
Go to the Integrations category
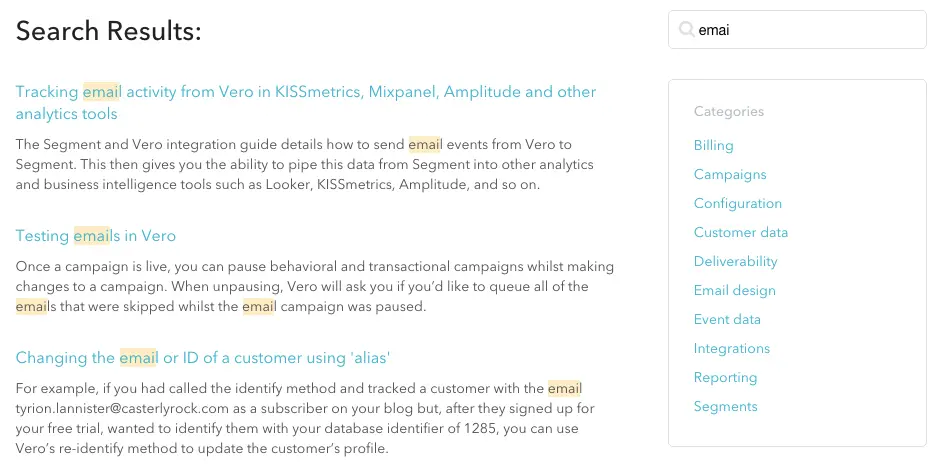click(x=731, y=348)
